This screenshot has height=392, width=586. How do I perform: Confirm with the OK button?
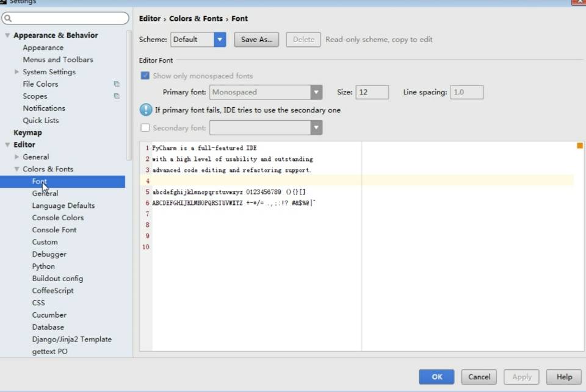(436, 377)
